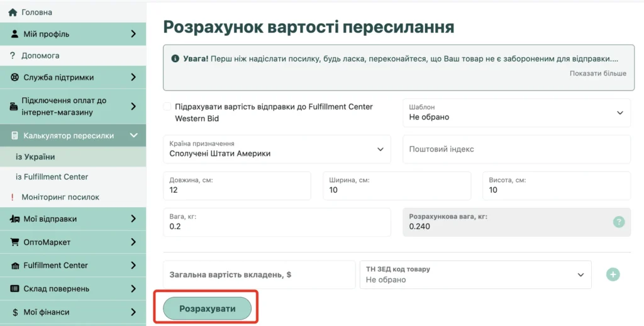Click the shopping cart icon for ОптоМаркет
The image size is (644, 326).
[15, 242]
